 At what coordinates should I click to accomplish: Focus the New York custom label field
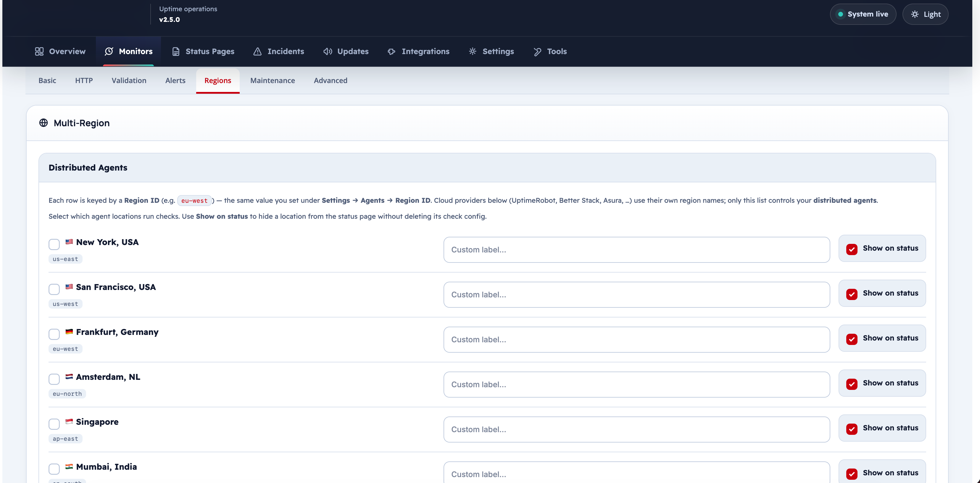[636, 250]
